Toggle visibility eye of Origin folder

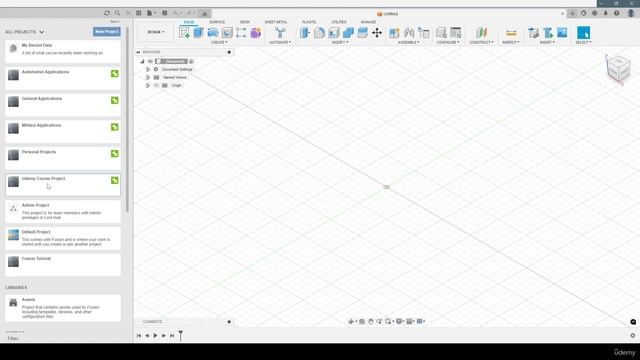point(156,85)
